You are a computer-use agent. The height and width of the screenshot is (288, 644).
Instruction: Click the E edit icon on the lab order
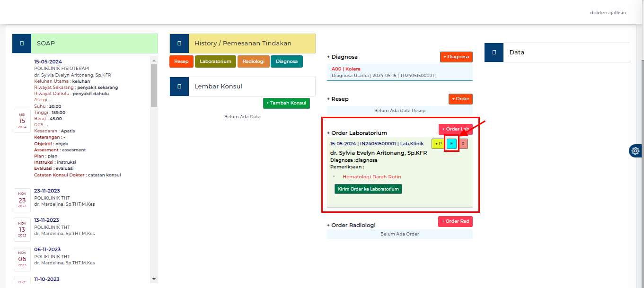tap(451, 143)
